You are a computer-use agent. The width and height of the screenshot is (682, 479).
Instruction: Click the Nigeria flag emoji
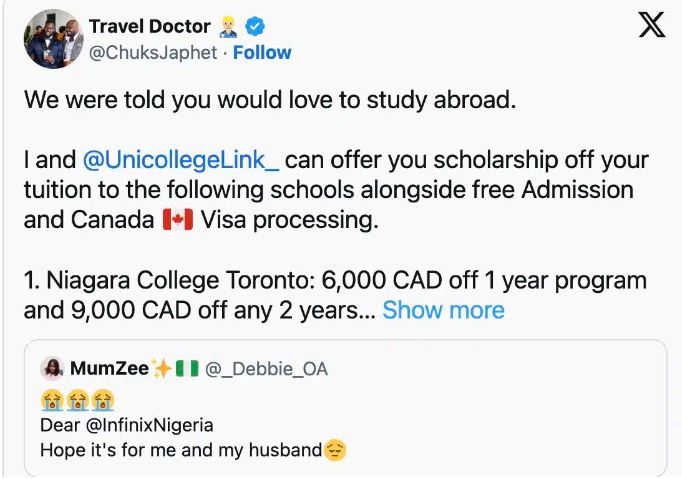coord(187,369)
